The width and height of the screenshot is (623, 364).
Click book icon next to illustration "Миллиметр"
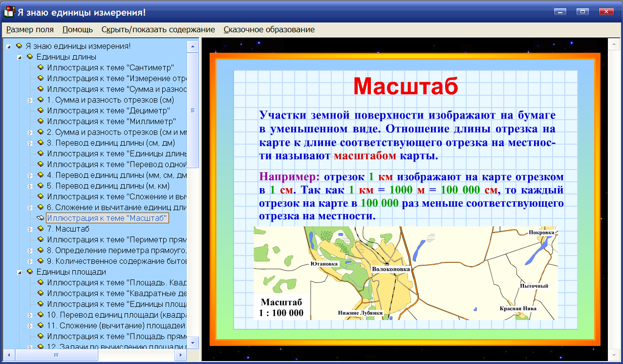(x=41, y=121)
